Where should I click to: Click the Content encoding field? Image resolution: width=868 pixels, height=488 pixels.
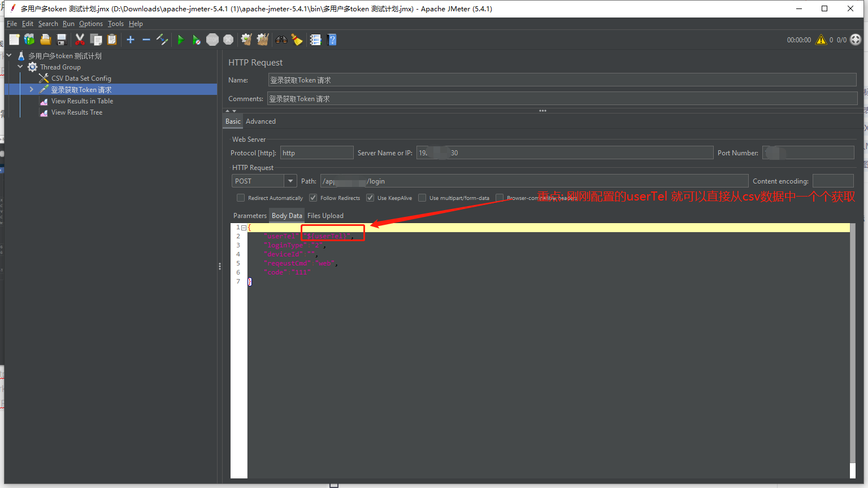coord(833,181)
